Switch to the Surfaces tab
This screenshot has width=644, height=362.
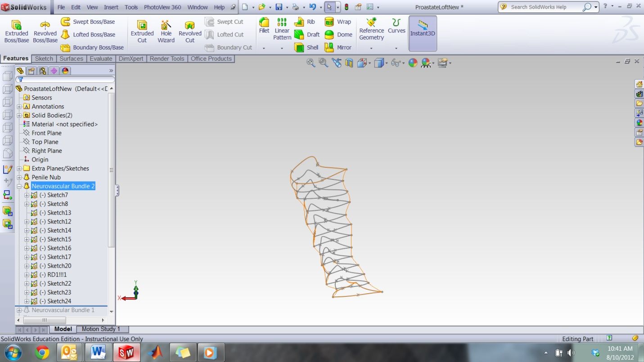72,58
